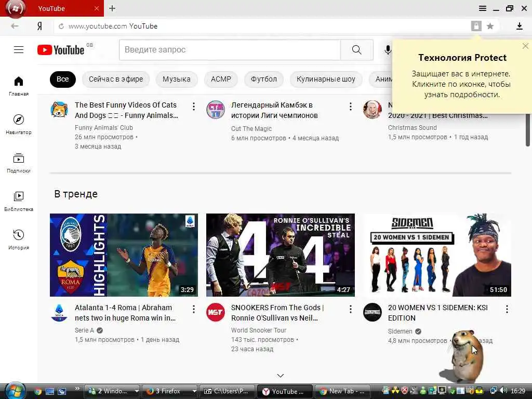Click the address bar www.youtube.com
The height and width of the screenshot is (399, 532).
pyautogui.click(x=98, y=26)
